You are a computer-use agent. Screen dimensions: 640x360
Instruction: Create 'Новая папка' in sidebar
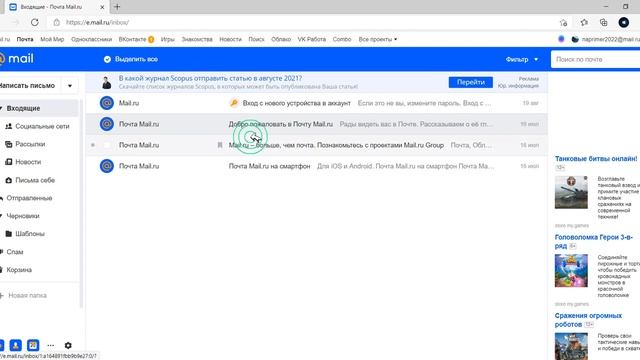tap(27, 295)
